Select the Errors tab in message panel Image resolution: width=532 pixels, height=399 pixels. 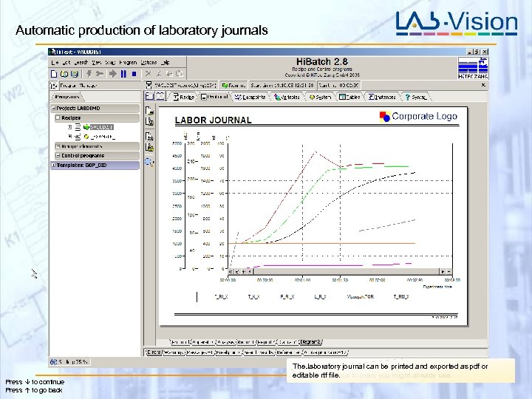[154, 352]
